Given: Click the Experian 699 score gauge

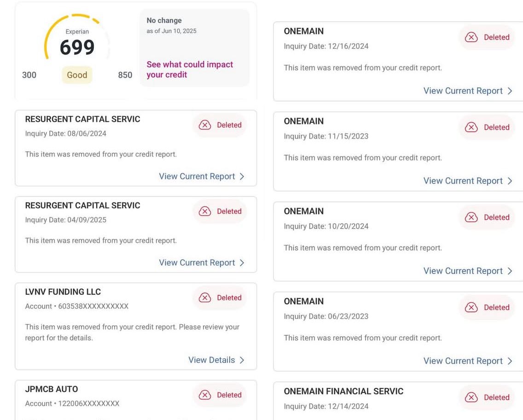Looking at the screenshot, I should coord(77,46).
